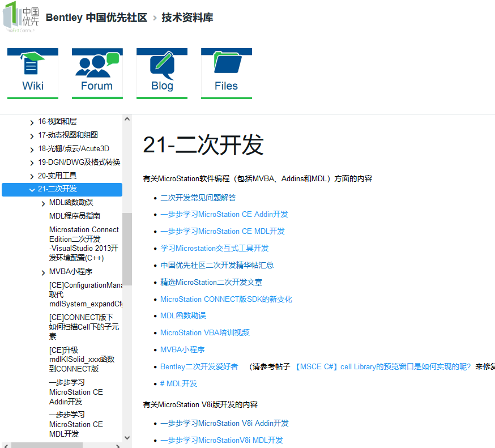Image resolution: width=495 pixels, height=448 pixels.
Task: Open 精选MicroStation二次开发文章 link
Action: [211, 282]
